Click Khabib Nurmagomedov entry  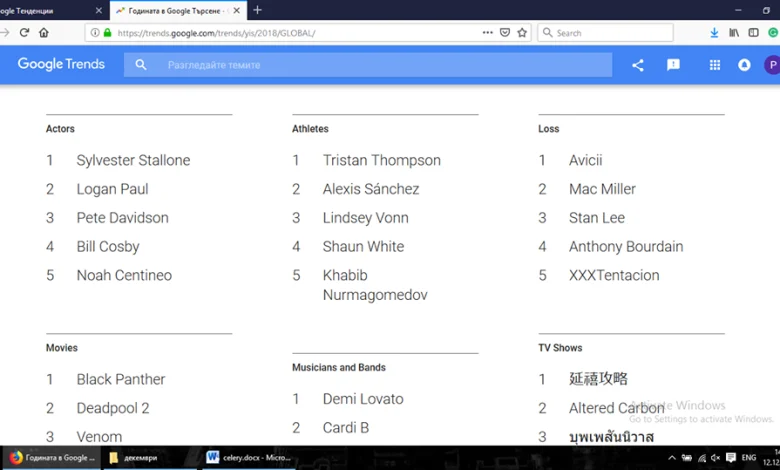(x=375, y=285)
